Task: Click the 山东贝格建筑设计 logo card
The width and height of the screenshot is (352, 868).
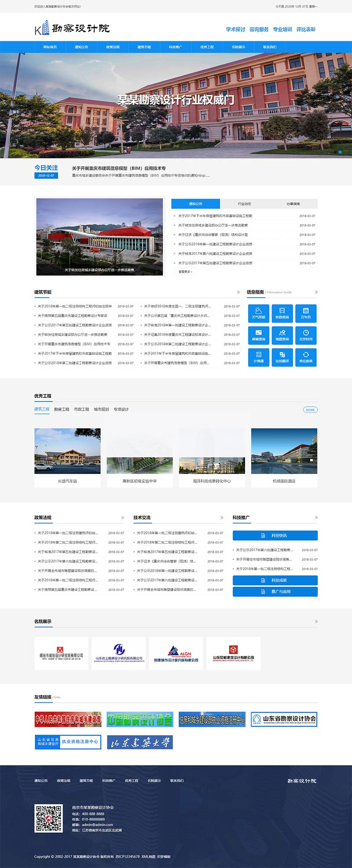Action: 233,653
